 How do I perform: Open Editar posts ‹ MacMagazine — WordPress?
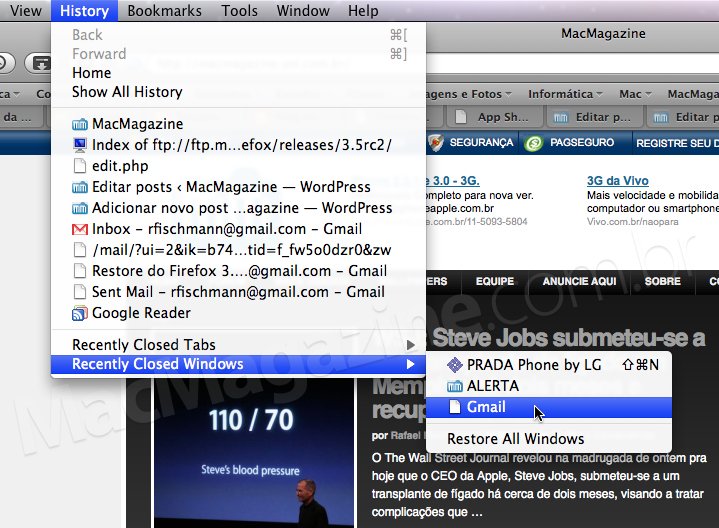[238, 187]
